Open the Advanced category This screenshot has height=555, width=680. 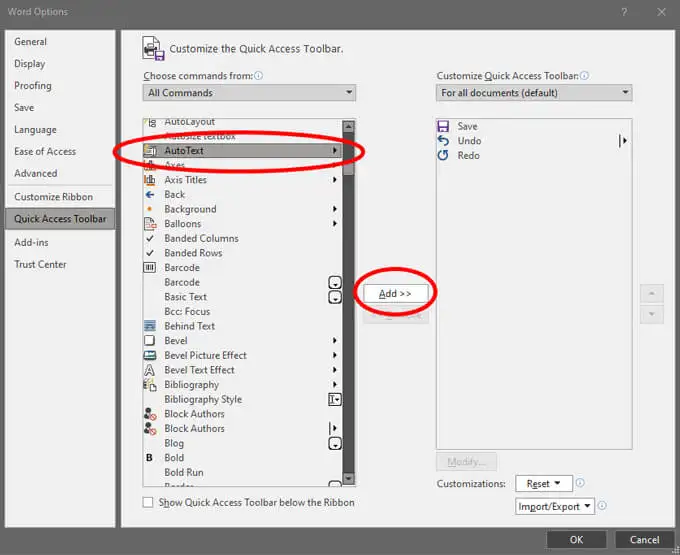(36, 173)
